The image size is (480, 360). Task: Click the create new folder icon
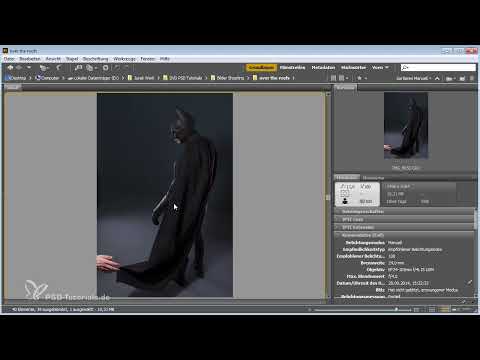tap(462, 78)
